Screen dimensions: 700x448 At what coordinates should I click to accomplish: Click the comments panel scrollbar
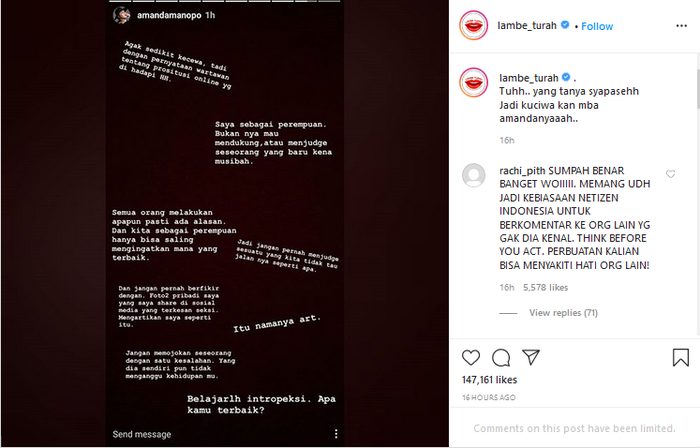698,88
